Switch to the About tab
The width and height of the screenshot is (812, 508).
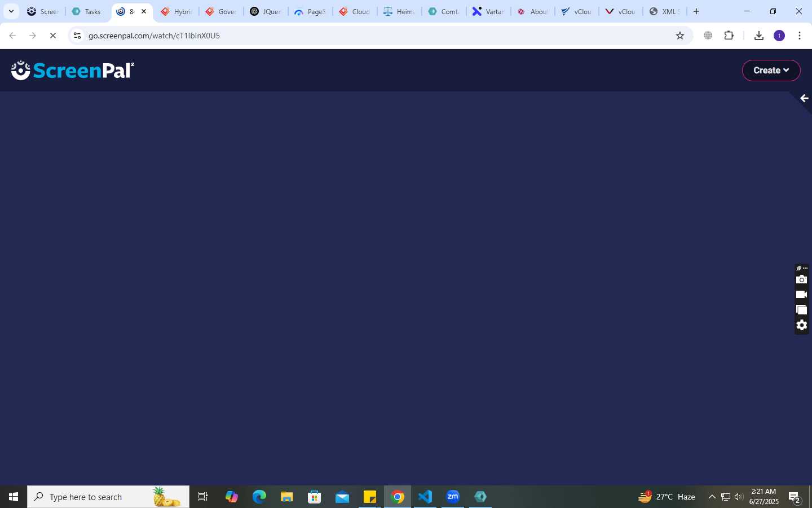point(533,11)
